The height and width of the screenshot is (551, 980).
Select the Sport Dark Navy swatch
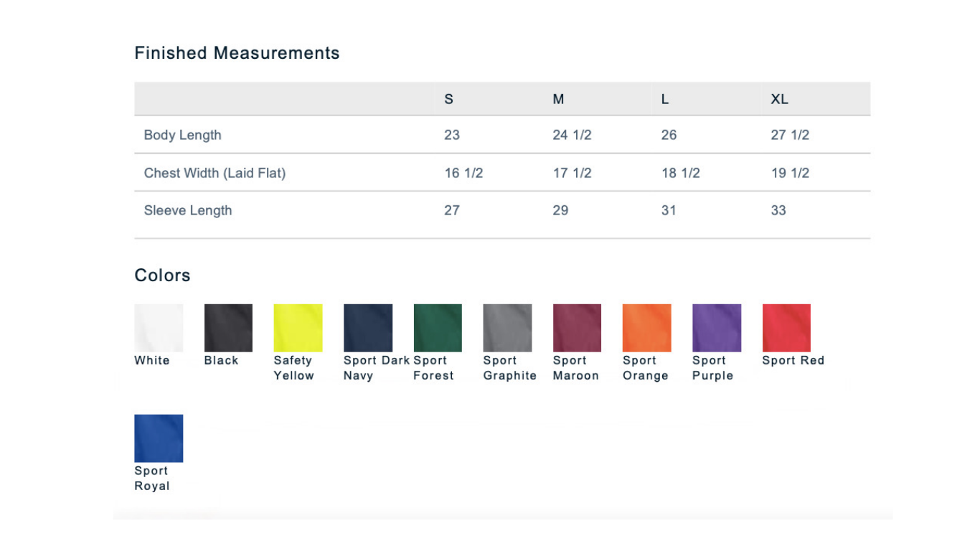click(368, 328)
